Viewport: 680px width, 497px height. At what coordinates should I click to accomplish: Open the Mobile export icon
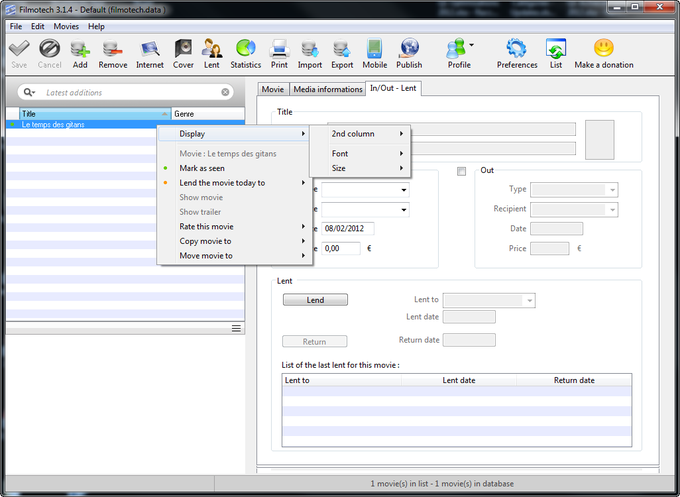[x=374, y=48]
